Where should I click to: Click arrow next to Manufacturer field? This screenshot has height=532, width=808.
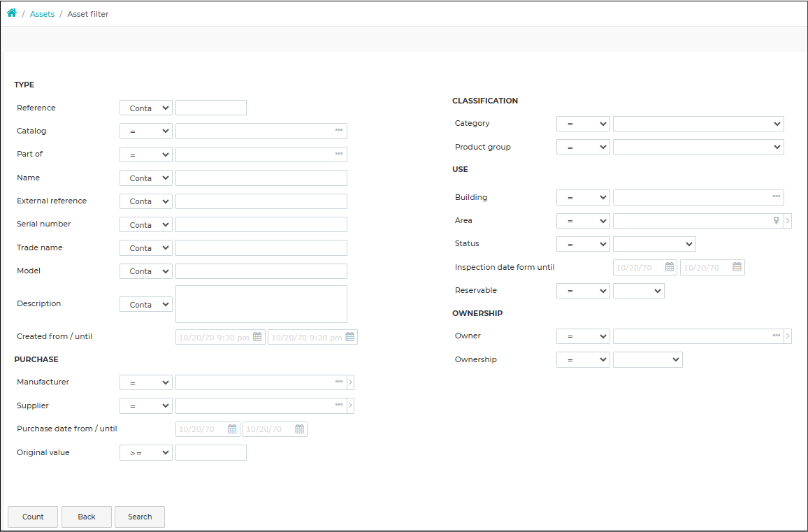coord(350,382)
